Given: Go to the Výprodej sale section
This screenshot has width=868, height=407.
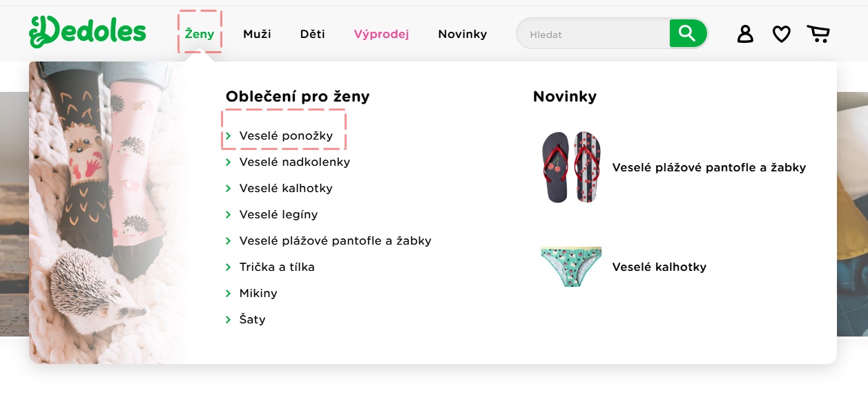Looking at the screenshot, I should (381, 34).
